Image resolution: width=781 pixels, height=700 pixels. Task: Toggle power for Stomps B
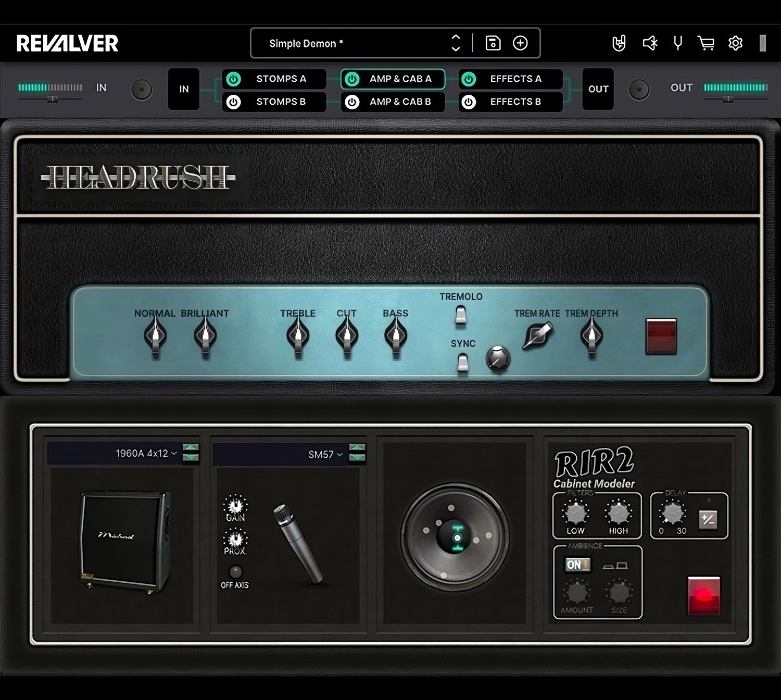coord(234,102)
